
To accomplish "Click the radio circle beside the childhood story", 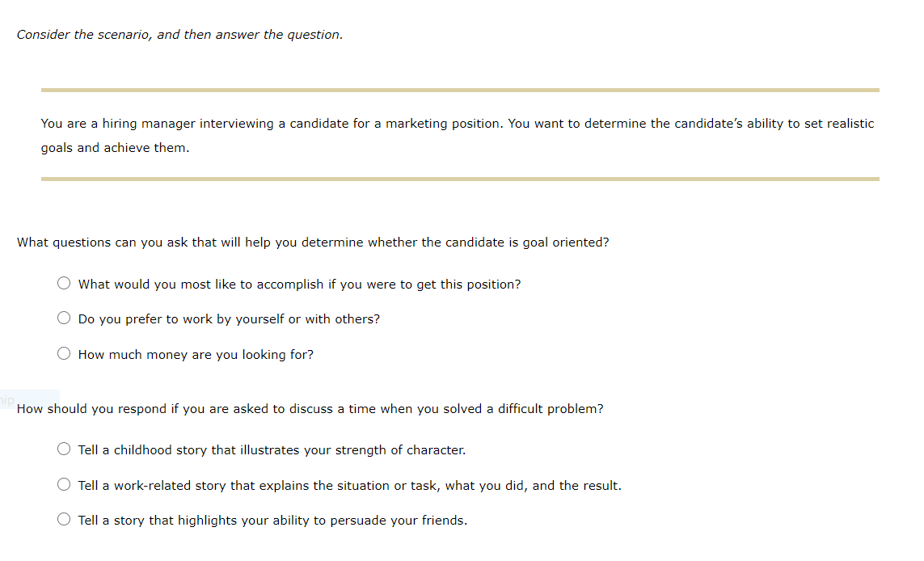I will click(x=64, y=449).
